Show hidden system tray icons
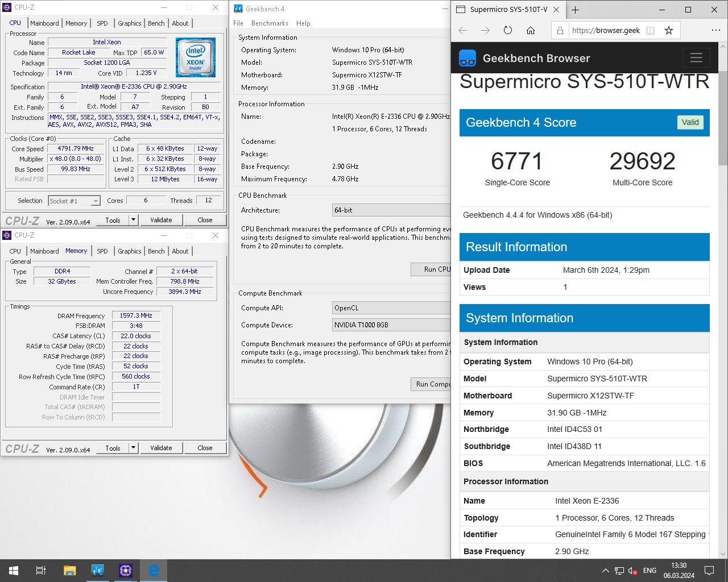 (605, 571)
